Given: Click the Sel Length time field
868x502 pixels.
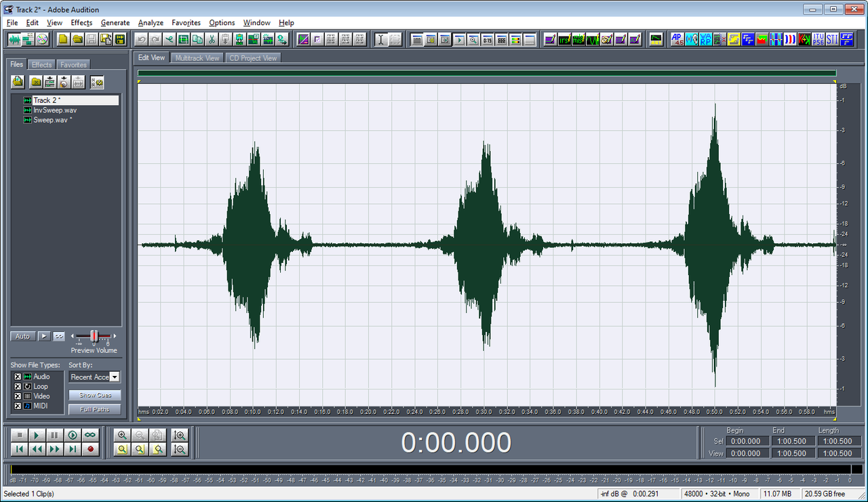Looking at the screenshot, I should (839, 441).
